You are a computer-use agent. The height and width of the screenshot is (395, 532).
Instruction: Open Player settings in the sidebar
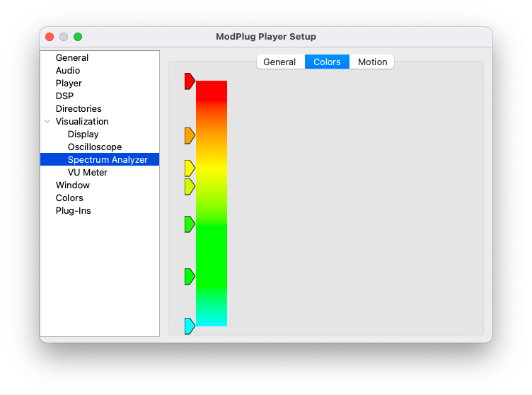(69, 84)
